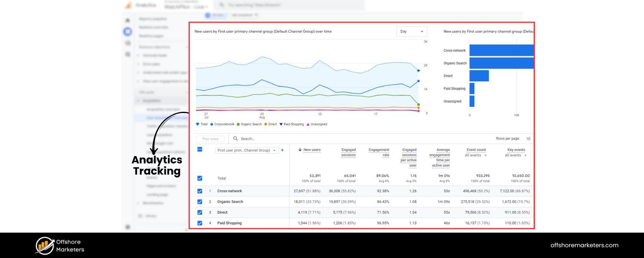Viewport: 644px width, 258px height.
Task: Toggle the Paid Shopping row checkbox
Action: [x=200, y=223]
